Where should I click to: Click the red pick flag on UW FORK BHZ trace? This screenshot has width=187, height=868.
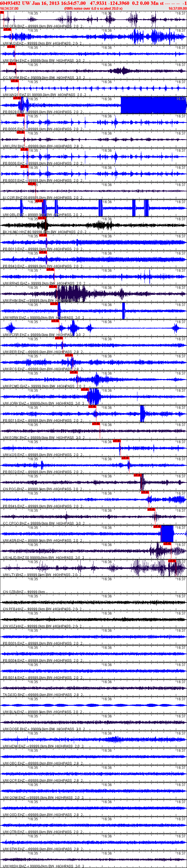(x=96, y=423)
